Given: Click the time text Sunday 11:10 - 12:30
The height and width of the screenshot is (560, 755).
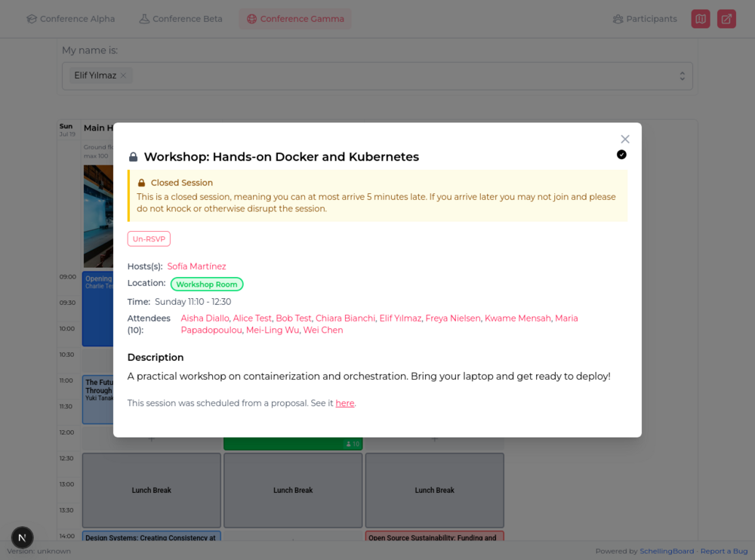Looking at the screenshot, I should 193,302.
